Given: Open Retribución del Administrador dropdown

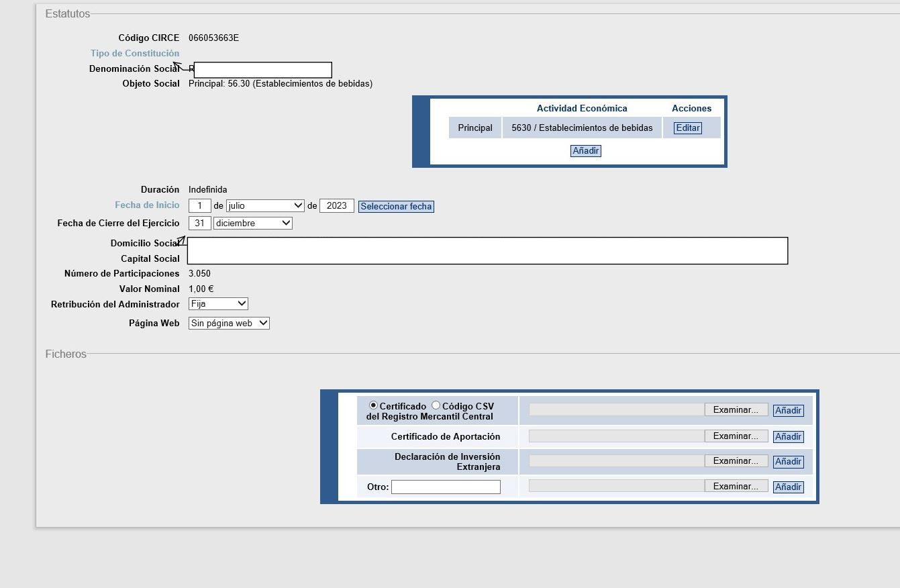Looking at the screenshot, I should click(218, 304).
